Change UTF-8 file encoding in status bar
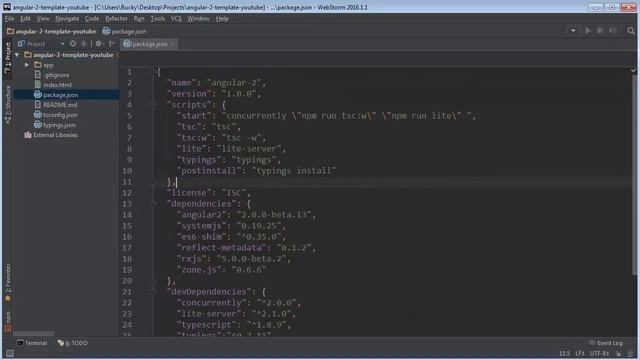 pyautogui.click(x=600, y=353)
